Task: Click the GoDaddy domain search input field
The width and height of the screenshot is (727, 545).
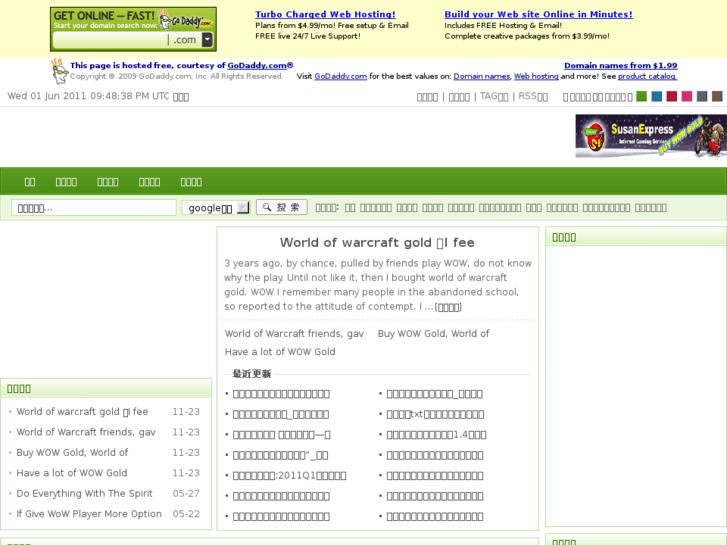Action: (x=111, y=40)
